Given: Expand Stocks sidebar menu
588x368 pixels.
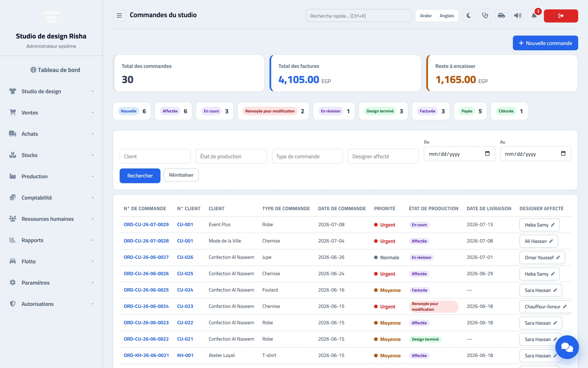Looking at the screenshot, I should pyautogui.click(x=51, y=155).
